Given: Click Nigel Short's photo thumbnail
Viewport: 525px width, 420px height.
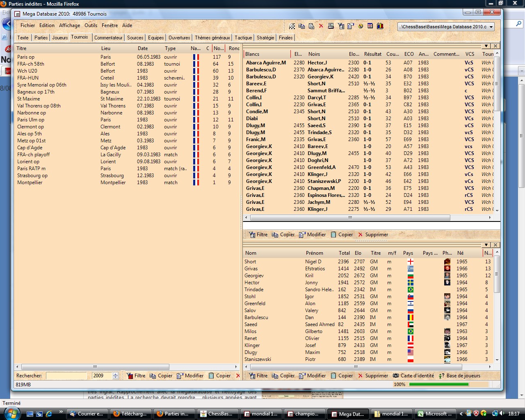Looking at the screenshot, I should 447,262.
